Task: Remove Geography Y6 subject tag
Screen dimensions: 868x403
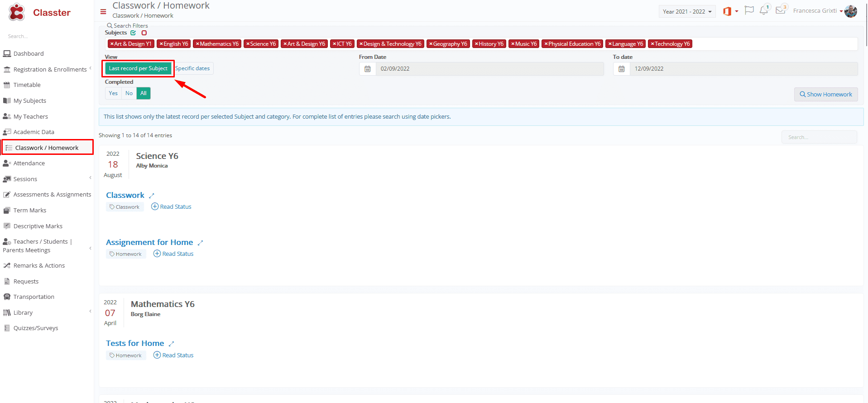Action: 431,44
